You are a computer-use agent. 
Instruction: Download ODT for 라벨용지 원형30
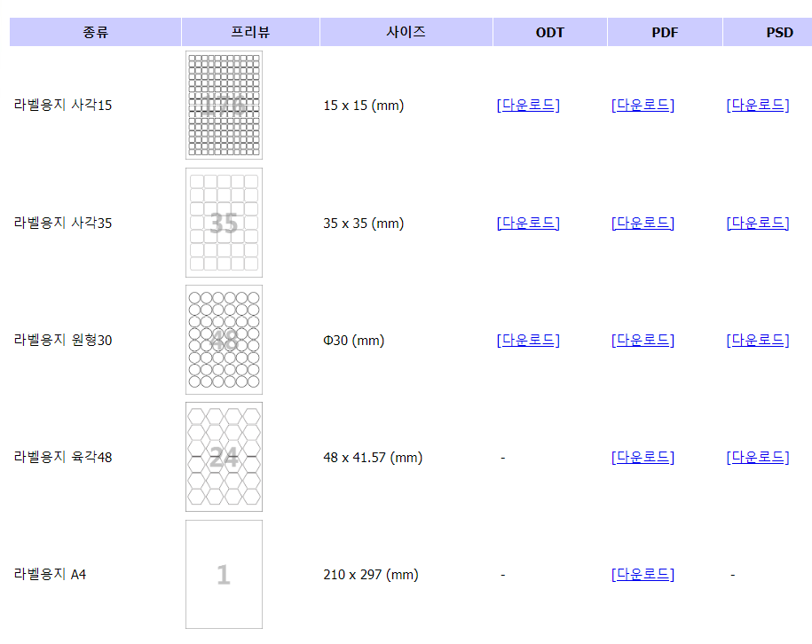click(x=528, y=340)
